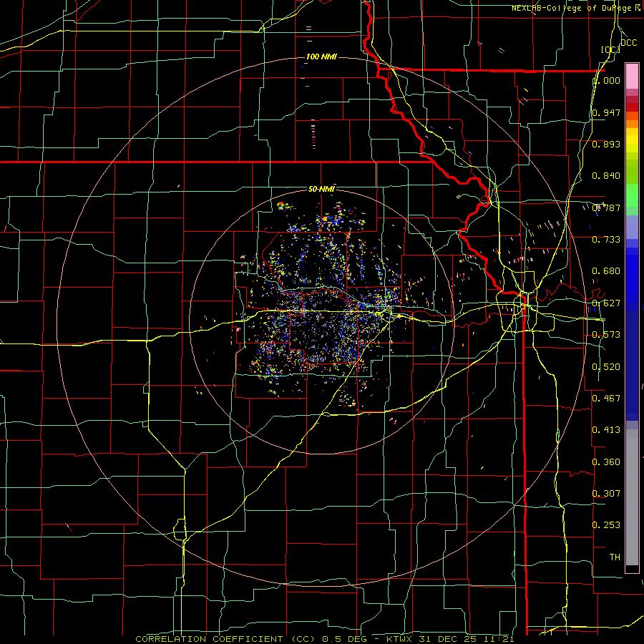Image resolution: width=644 pixels, height=644 pixels.
Task: Select the 0.253 color scale value
Action: 606,525
